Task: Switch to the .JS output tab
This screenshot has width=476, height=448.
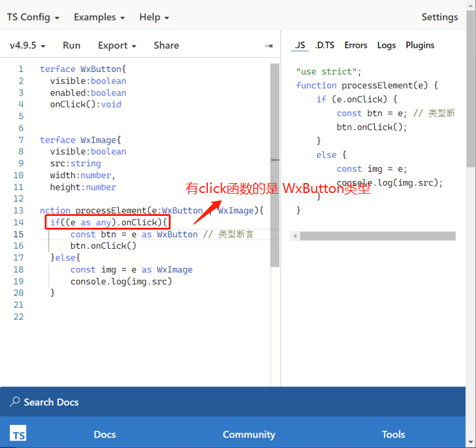Action: (300, 45)
